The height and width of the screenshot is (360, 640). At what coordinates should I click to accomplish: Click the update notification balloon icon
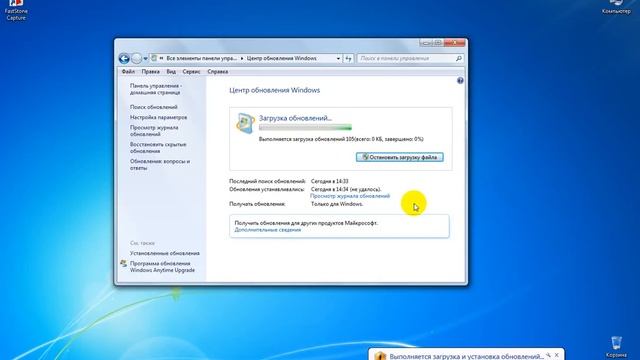[x=380, y=356]
